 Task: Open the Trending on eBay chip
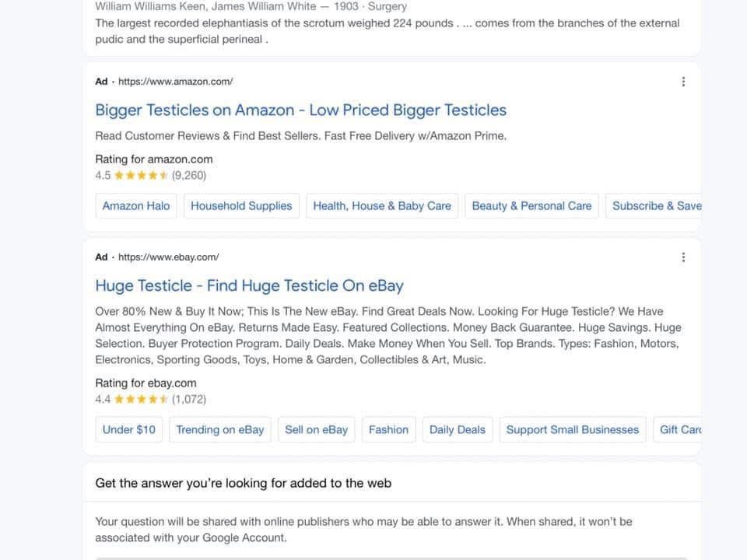click(x=220, y=429)
